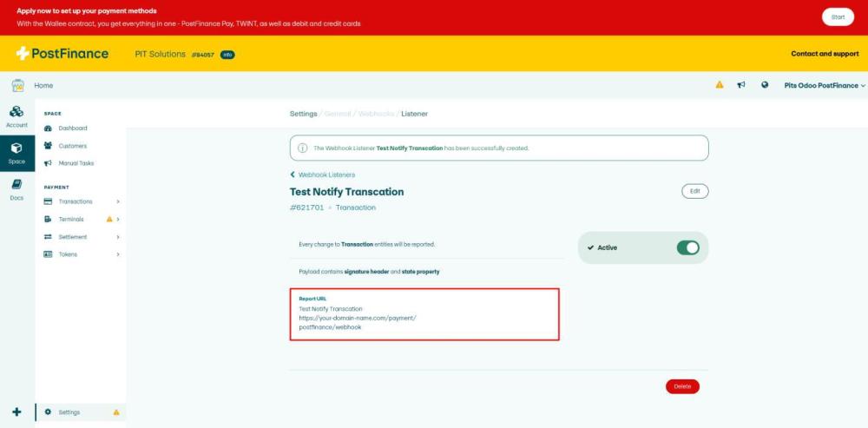Image resolution: width=868 pixels, height=428 pixels.
Task: Open Customers in the Space menu
Action: [x=73, y=146]
